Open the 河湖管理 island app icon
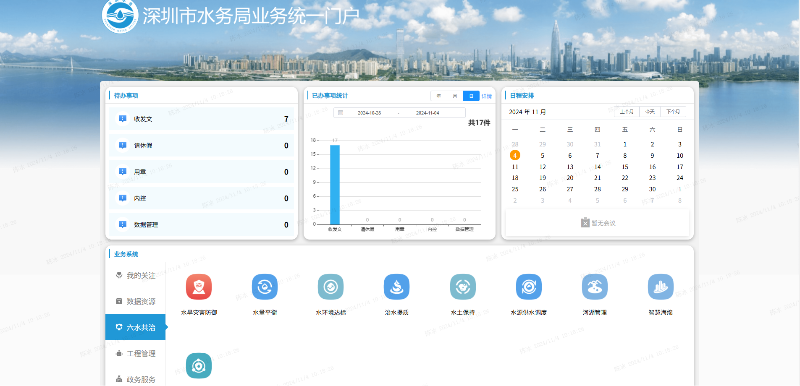 (595, 287)
